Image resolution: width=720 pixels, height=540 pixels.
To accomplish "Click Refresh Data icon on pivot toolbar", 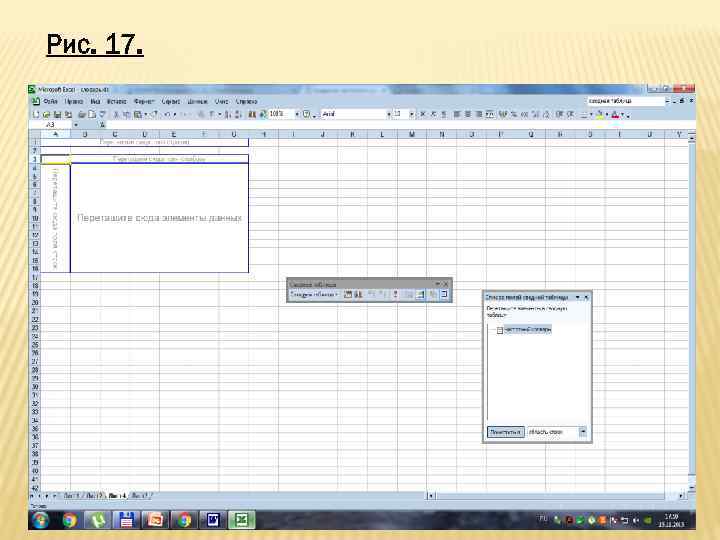I will [395, 294].
